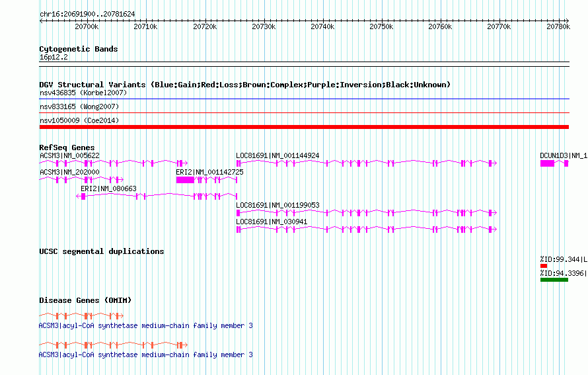Select the DCUN1D3 transcript label
588x375 pixels.
tap(564, 155)
